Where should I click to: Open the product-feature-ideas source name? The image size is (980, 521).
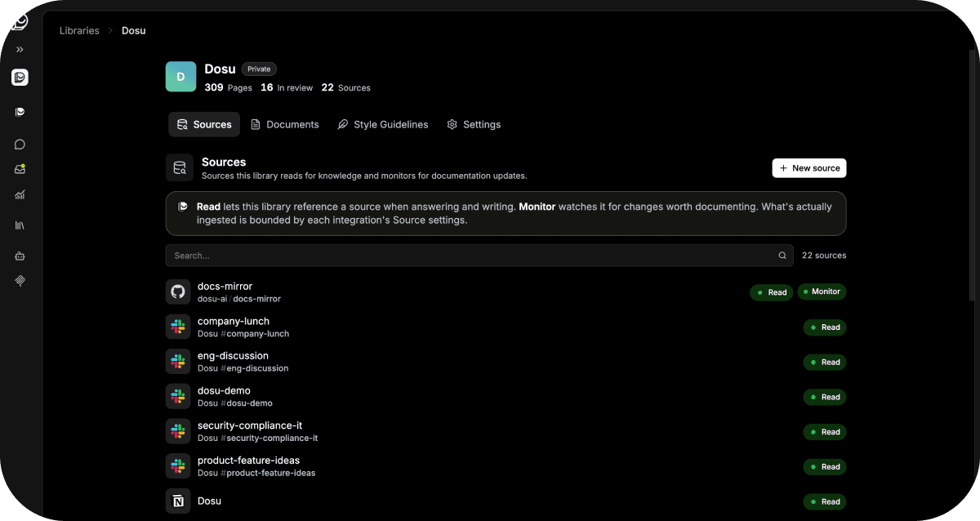click(248, 461)
